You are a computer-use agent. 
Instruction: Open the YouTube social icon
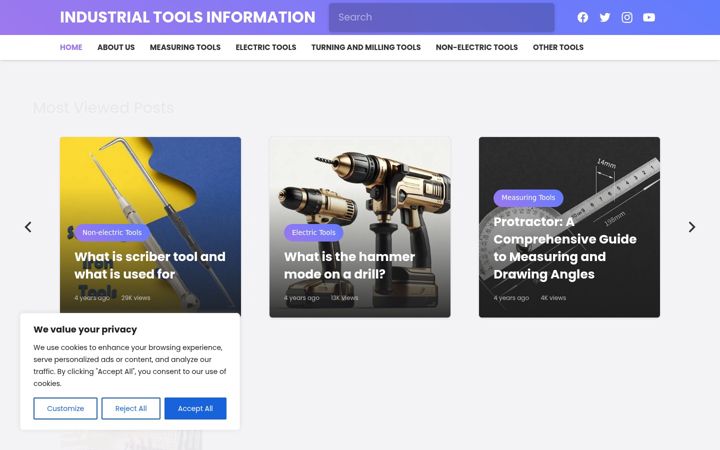(649, 17)
